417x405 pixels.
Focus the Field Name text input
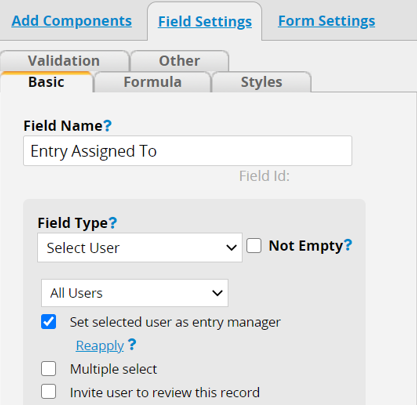point(188,151)
